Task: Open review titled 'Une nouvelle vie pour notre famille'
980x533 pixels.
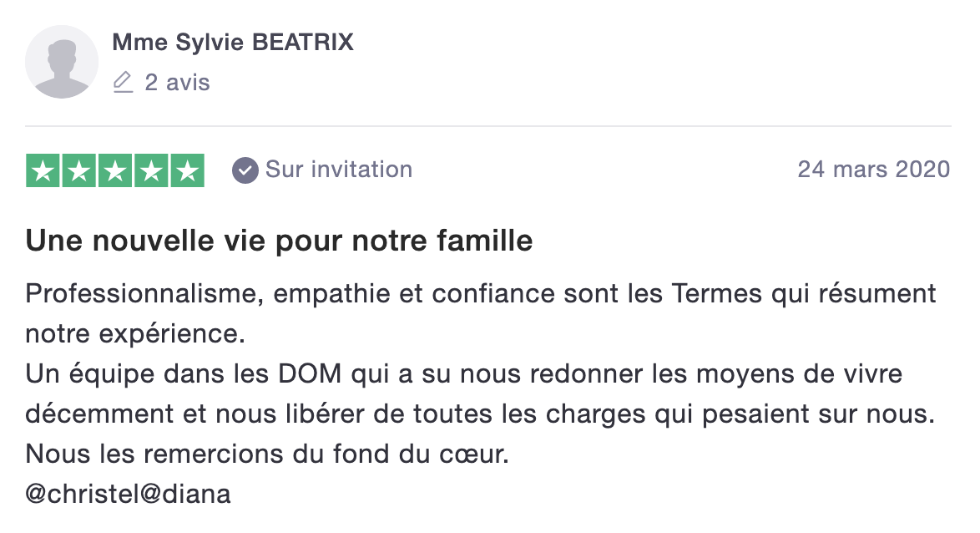Action: [x=279, y=241]
